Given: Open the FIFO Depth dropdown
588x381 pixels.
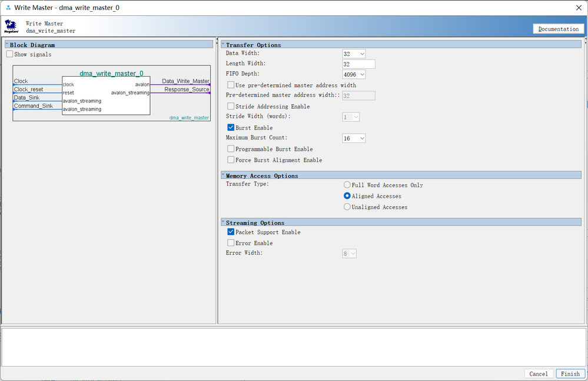Looking at the screenshot, I should (x=354, y=75).
